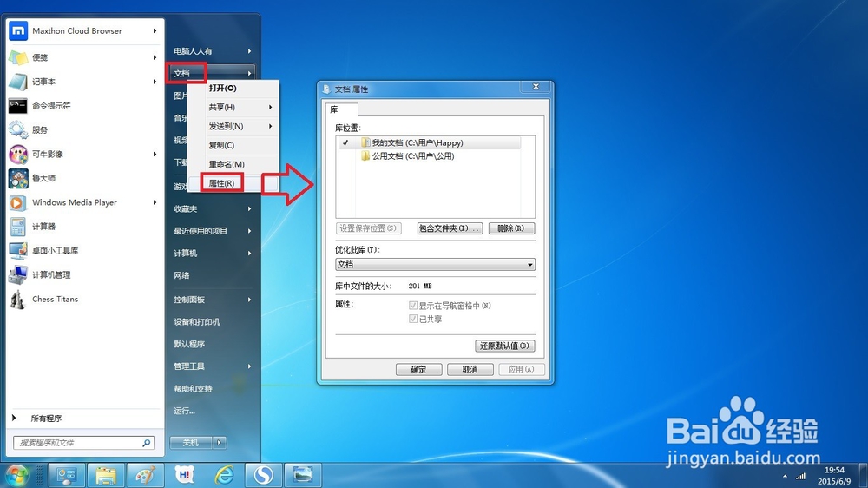Click the 关机 shutdown button
This screenshot has height=488, width=868.
tap(191, 443)
